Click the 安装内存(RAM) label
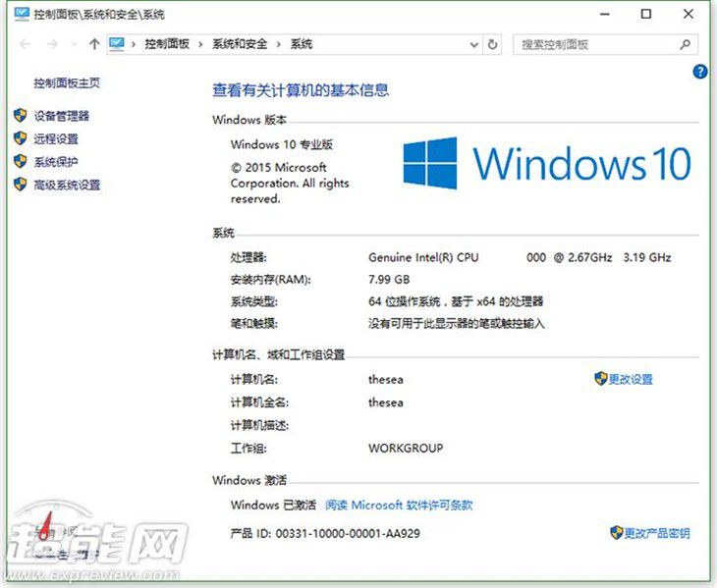The height and width of the screenshot is (588, 717). (x=270, y=279)
